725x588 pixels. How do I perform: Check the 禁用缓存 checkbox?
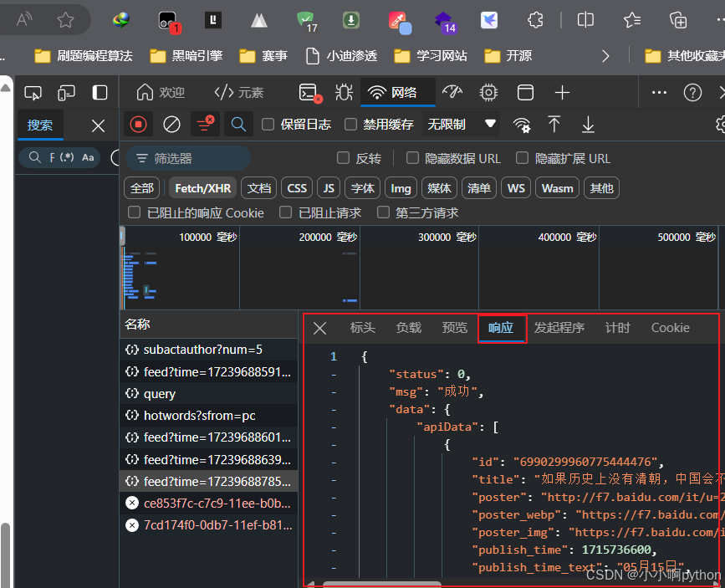351,125
